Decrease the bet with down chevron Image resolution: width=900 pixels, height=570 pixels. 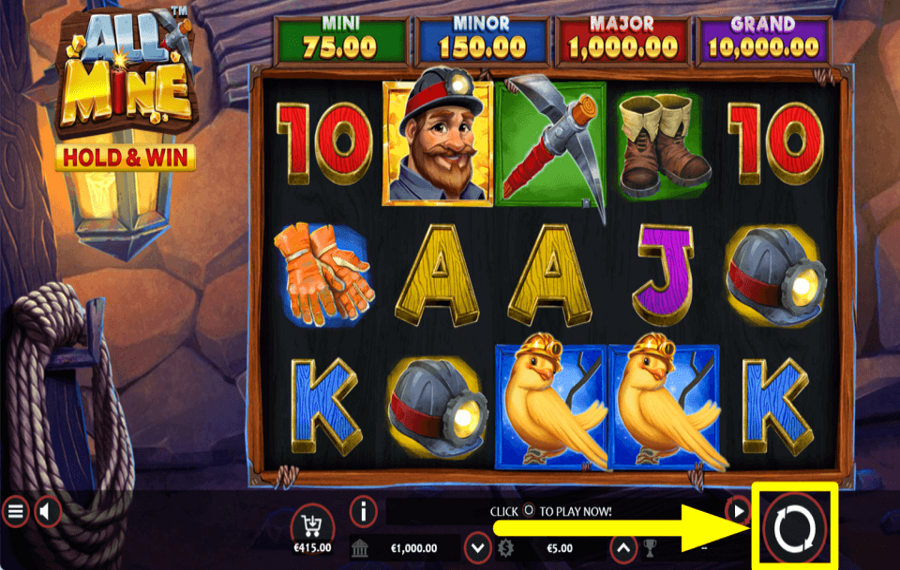[478, 548]
